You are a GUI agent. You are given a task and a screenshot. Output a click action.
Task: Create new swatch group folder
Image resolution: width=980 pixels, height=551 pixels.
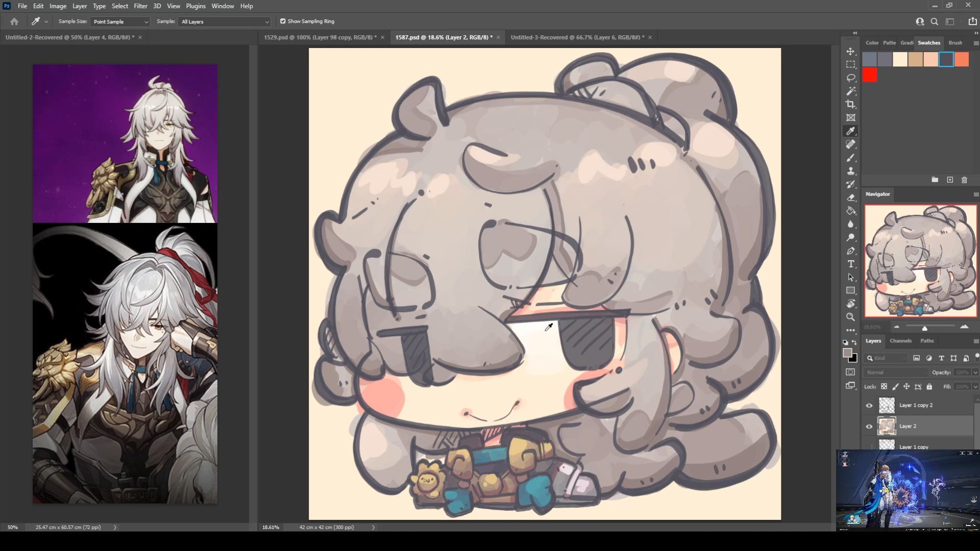click(x=935, y=180)
